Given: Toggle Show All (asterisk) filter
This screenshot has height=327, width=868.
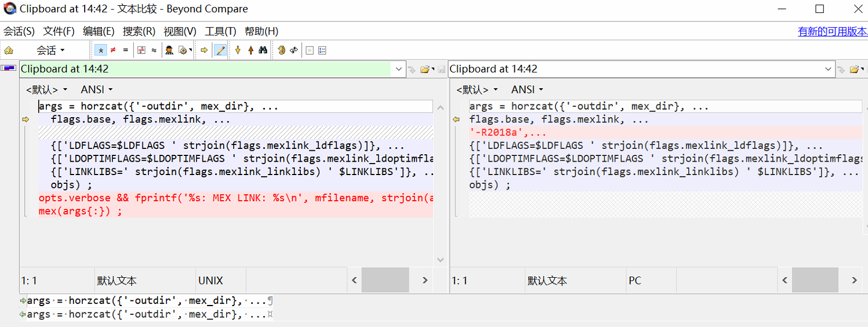Looking at the screenshot, I should click(x=101, y=50).
